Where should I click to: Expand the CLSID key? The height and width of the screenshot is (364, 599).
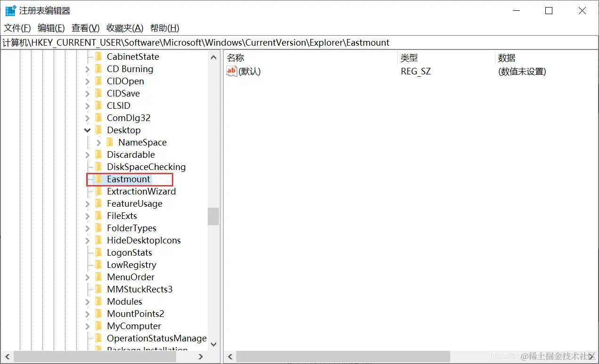(x=88, y=106)
